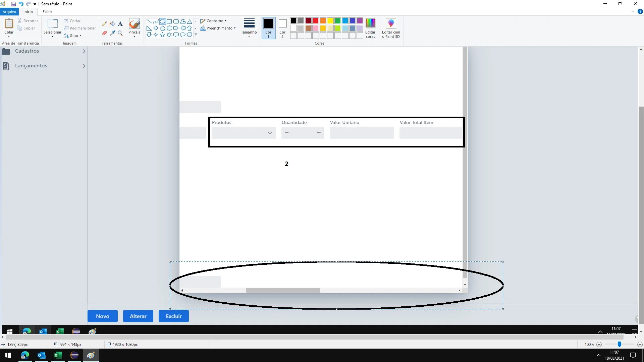
Task: Activate Cor 2 color selector
Action: (x=282, y=28)
